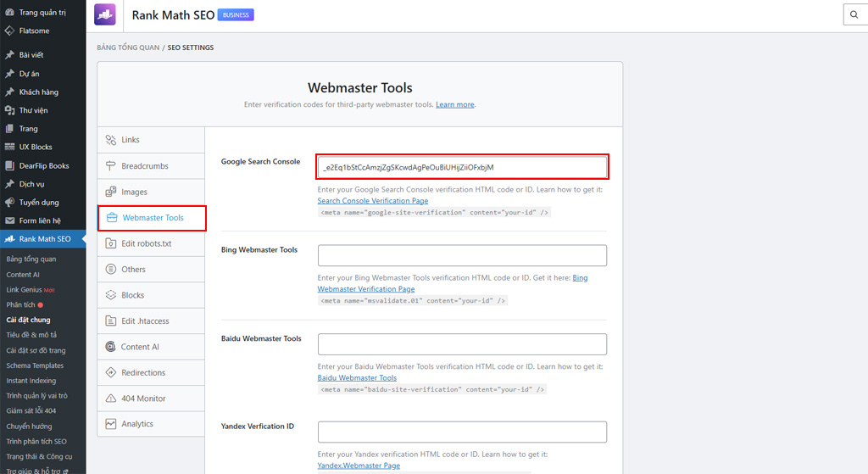868x474 pixels.
Task: Click the Analytics chart icon
Action: [x=111, y=424]
